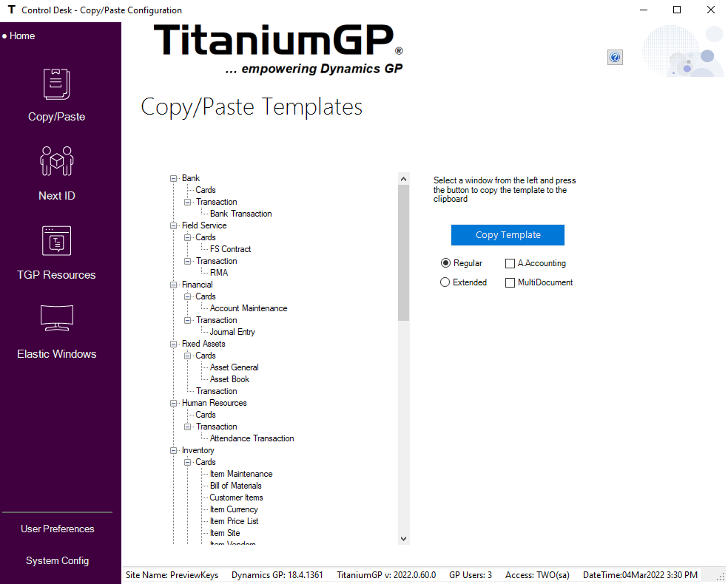Click the 'TitaniumGP v: 2022.0.60.0' status text

point(386,575)
